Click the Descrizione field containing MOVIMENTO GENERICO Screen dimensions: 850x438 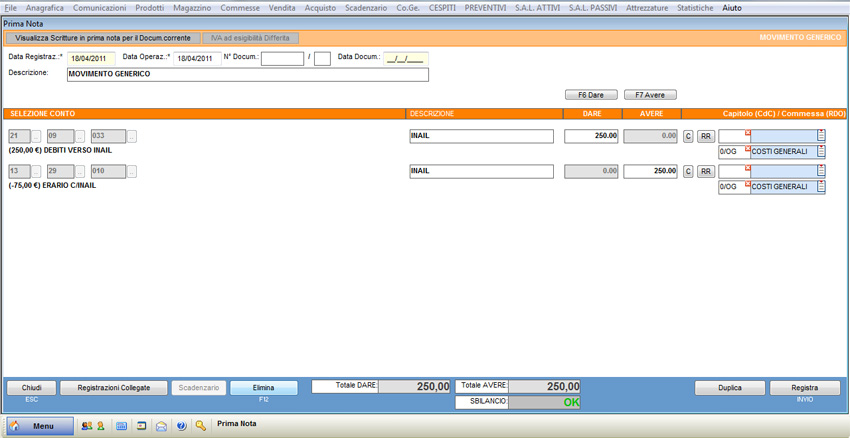(247, 74)
